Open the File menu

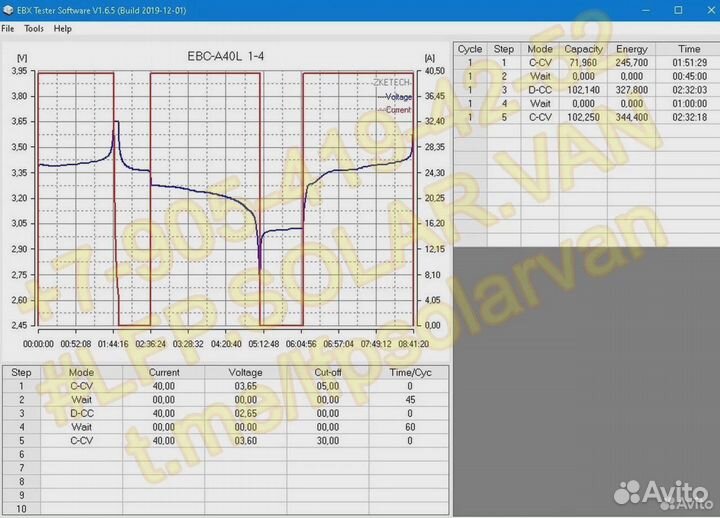point(7,28)
